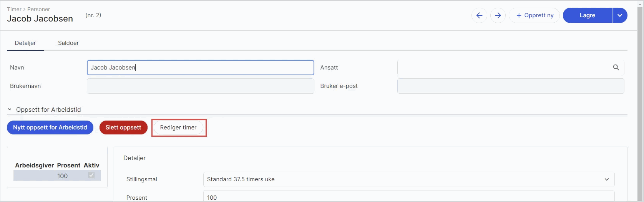Click the Rediger timer button
The height and width of the screenshot is (202, 644).
coord(178,127)
